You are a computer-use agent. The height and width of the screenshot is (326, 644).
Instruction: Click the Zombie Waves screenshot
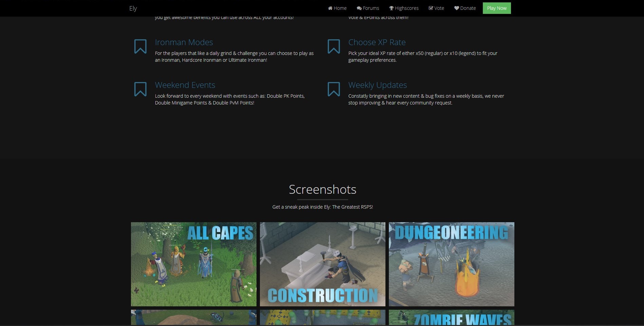[x=451, y=318]
